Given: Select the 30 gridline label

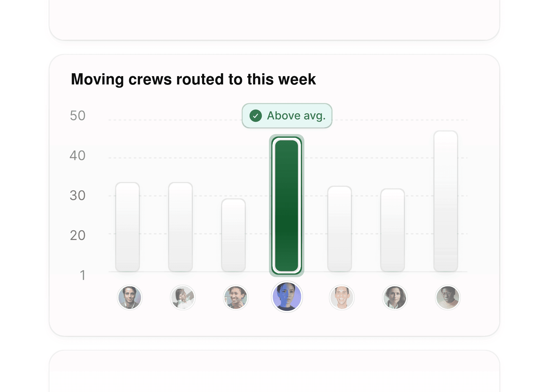Looking at the screenshot, I should point(78,195).
